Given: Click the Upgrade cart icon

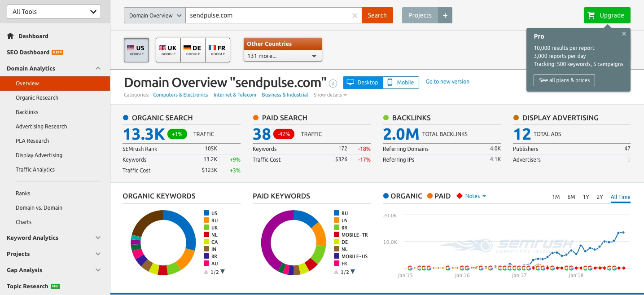Looking at the screenshot, I should 591,15.
